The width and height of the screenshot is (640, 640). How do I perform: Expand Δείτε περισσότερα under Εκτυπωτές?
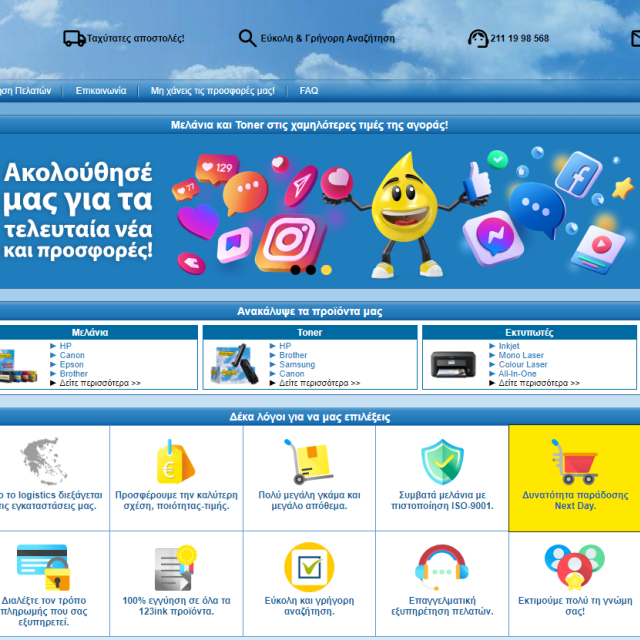point(539,383)
